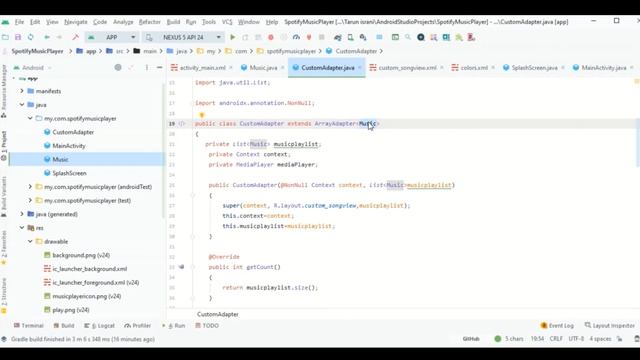
Task: Click the green status circle icon in status bar
Action: point(498,338)
